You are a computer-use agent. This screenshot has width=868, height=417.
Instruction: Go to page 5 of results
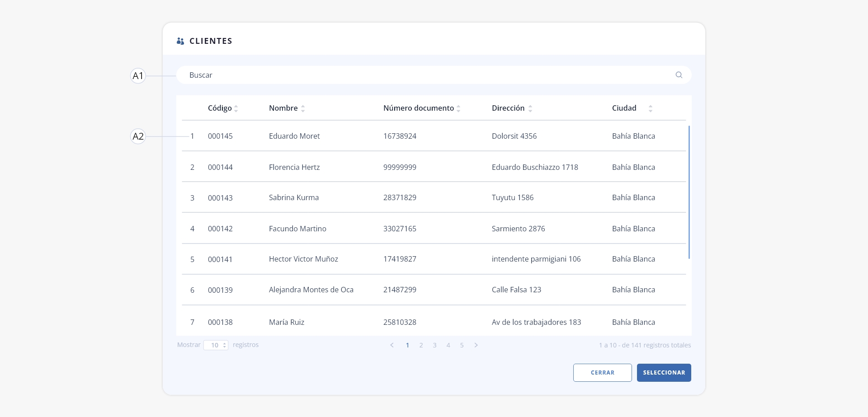tap(462, 345)
